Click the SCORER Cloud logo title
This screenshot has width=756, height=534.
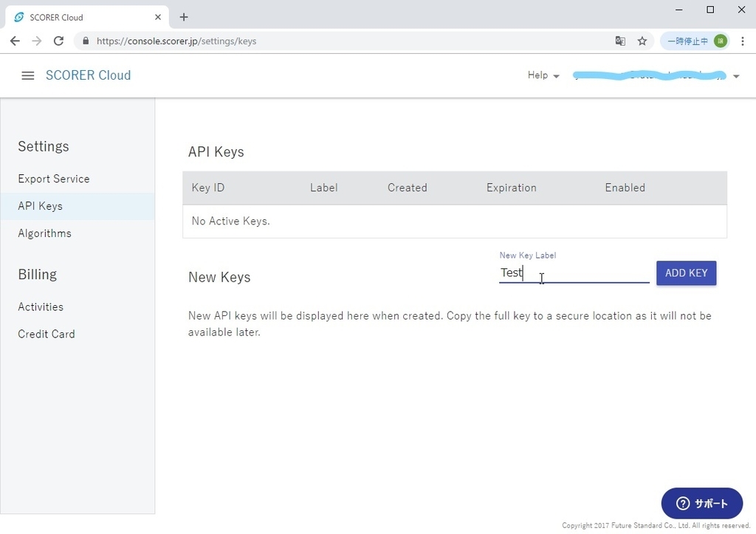[89, 75]
